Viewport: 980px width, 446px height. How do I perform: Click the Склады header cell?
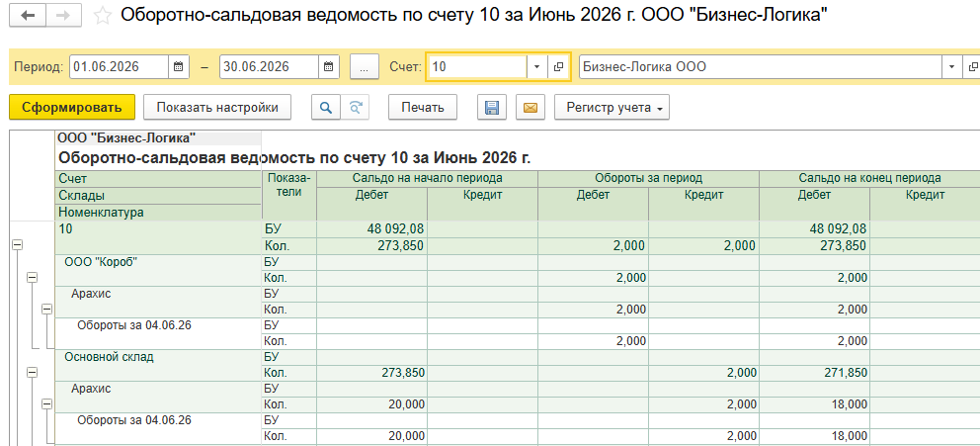click(x=158, y=196)
